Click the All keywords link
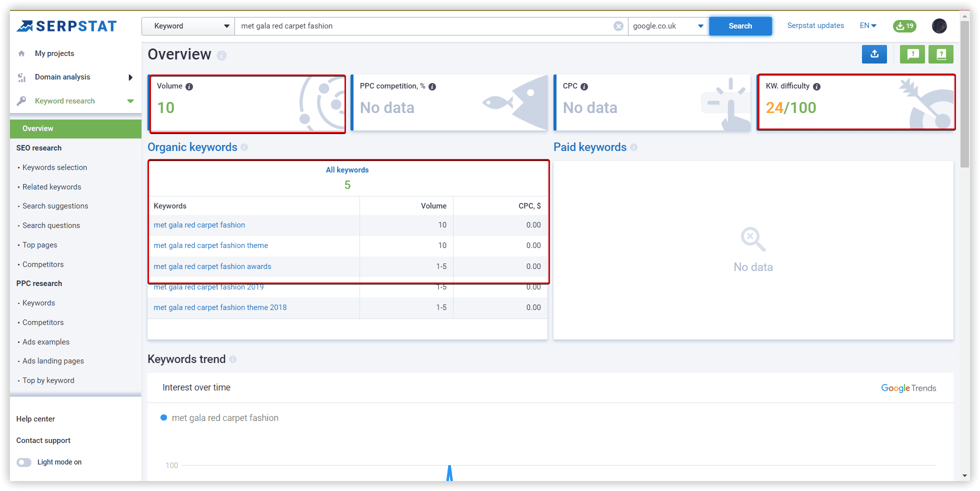 (x=347, y=170)
